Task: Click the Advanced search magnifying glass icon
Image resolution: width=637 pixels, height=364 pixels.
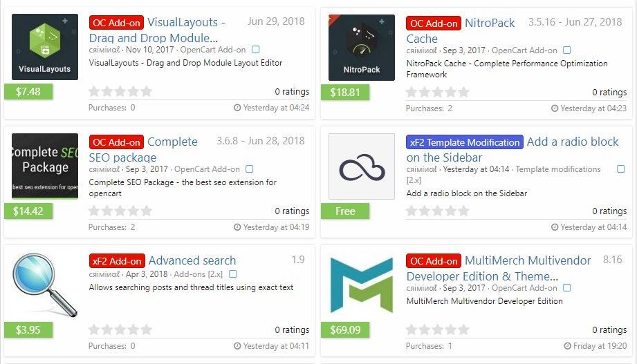Action: [x=45, y=285]
